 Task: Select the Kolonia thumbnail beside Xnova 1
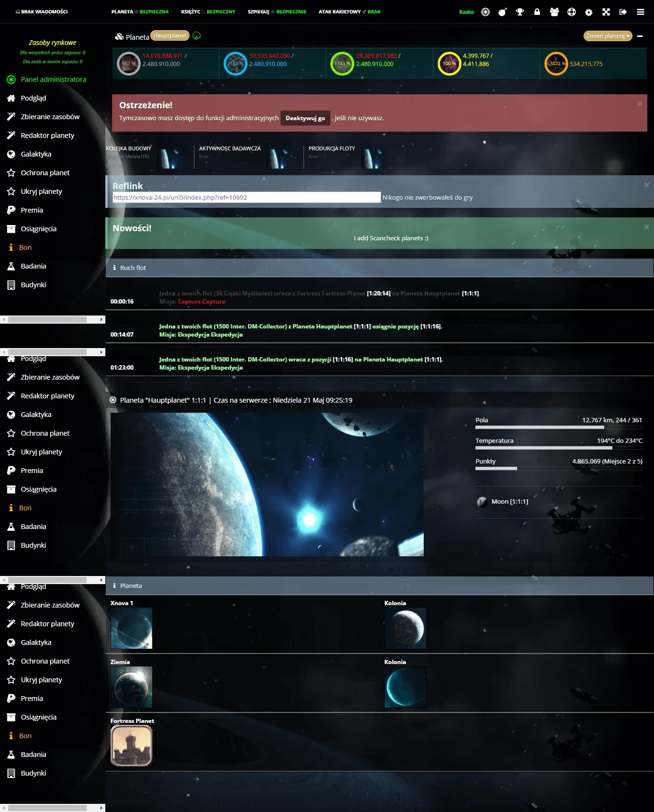pyautogui.click(x=406, y=628)
